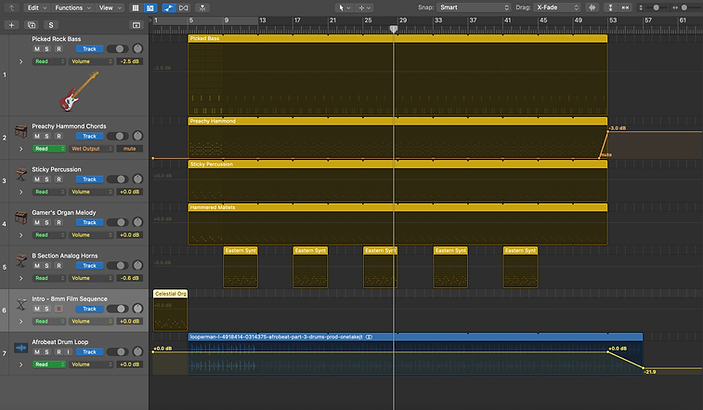Screen dimensions: 703x410
Task: Click the add new track plus button
Action: click(x=12, y=25)
